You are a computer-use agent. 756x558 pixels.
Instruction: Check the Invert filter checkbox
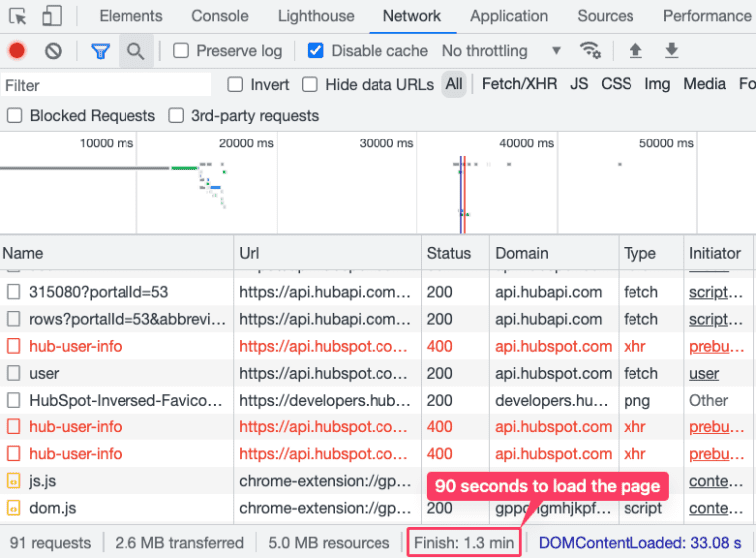[x=235, y=85]
